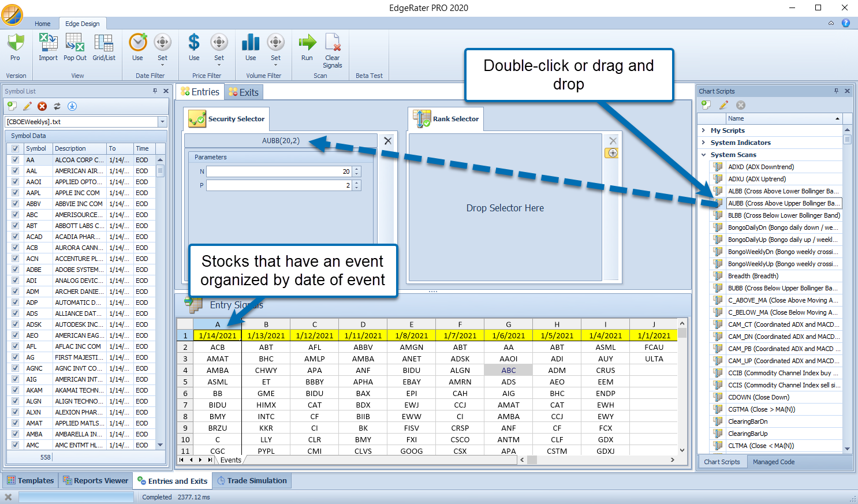Open the Import tool
858x504 pixels.
coord(48,42)
